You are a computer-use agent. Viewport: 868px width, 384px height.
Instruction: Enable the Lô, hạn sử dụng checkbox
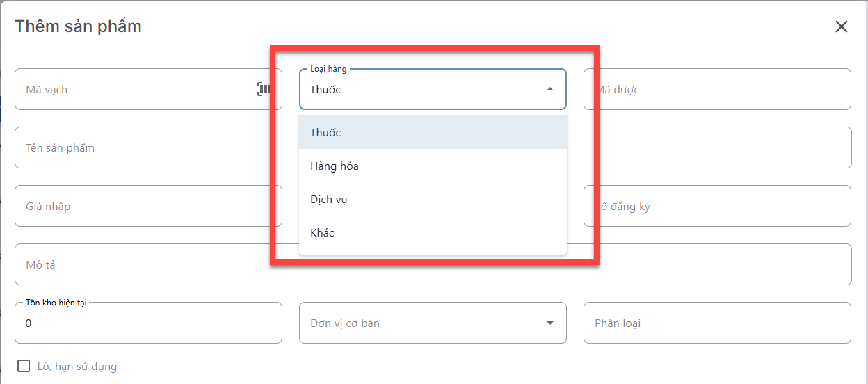point(24,366)
